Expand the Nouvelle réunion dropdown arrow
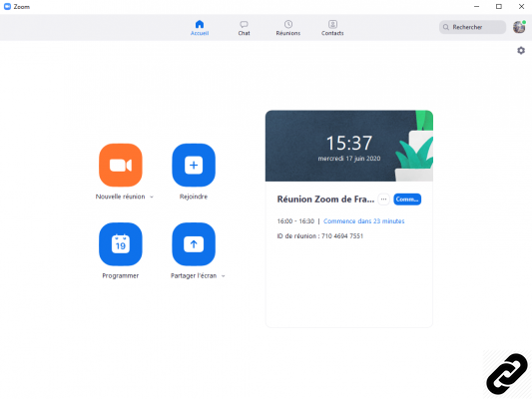Viewport: 532px width, 399px height. coord(152,197)
